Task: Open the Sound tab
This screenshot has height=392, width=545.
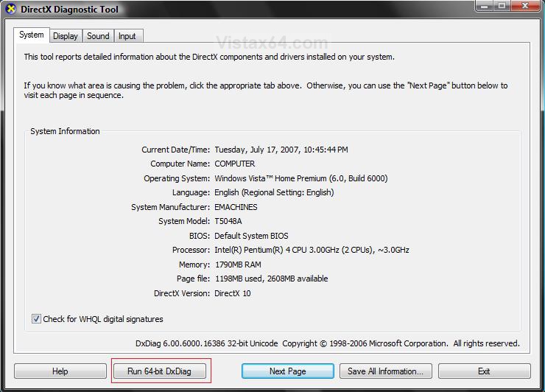Action: pyautogui.click(x=98, y=36)
